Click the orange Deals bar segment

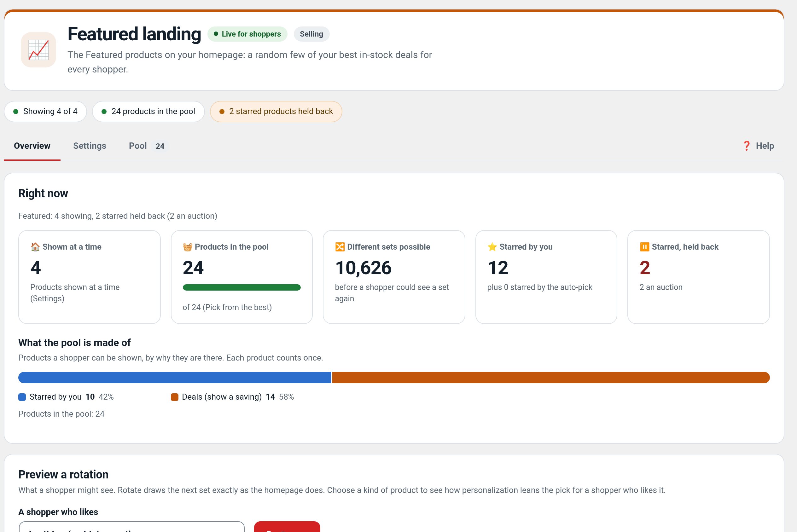click(551, 378)
